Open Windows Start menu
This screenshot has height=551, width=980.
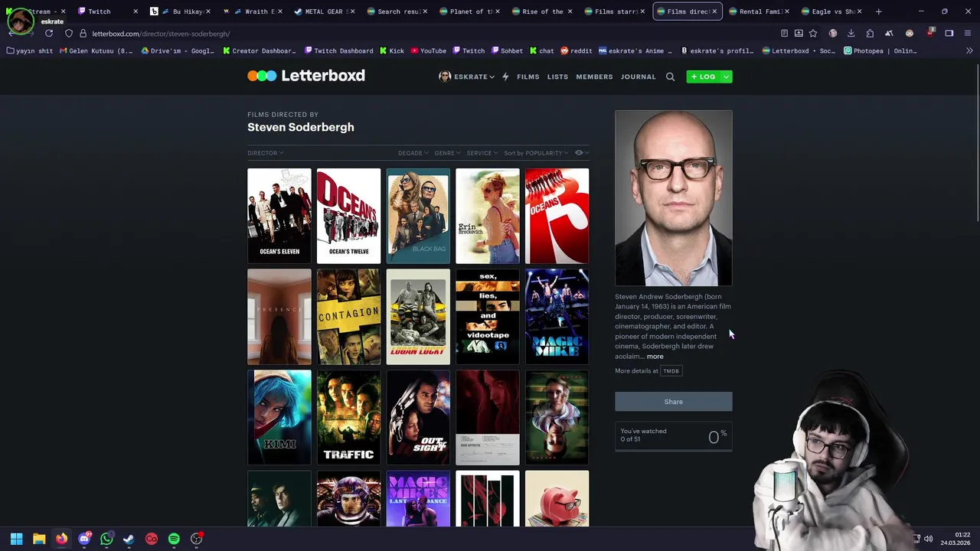16,539
